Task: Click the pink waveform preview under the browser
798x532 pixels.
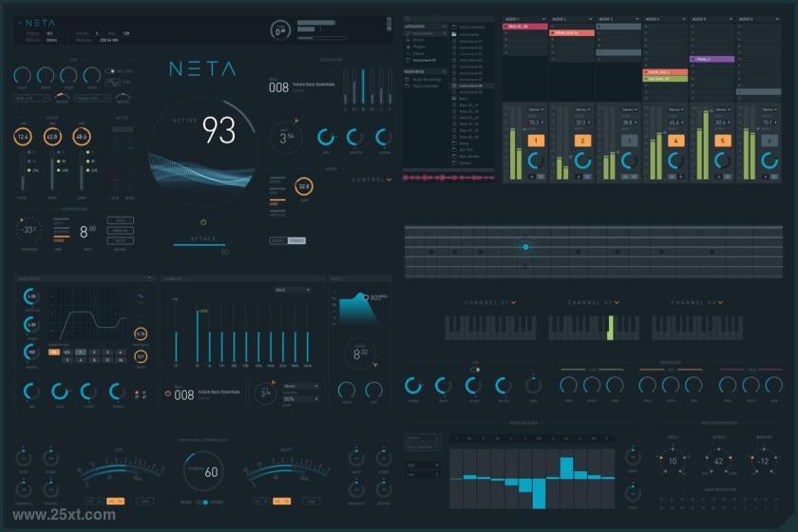Action: (448, 178)
